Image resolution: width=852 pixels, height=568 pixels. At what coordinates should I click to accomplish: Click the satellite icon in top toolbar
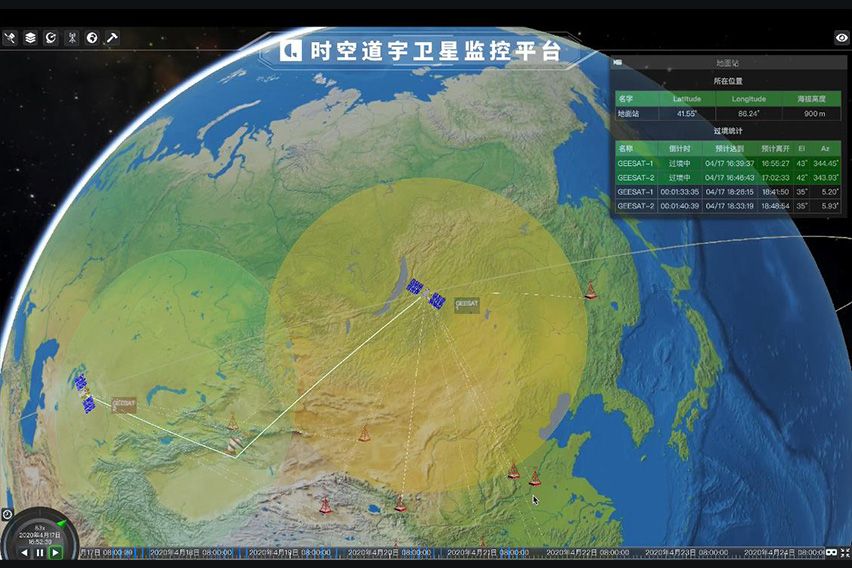click(10, 38)
